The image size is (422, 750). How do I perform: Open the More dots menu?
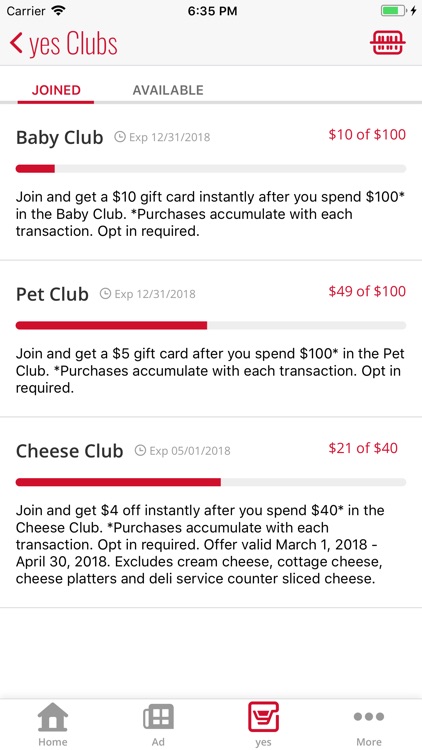click(x=369, y=717)
